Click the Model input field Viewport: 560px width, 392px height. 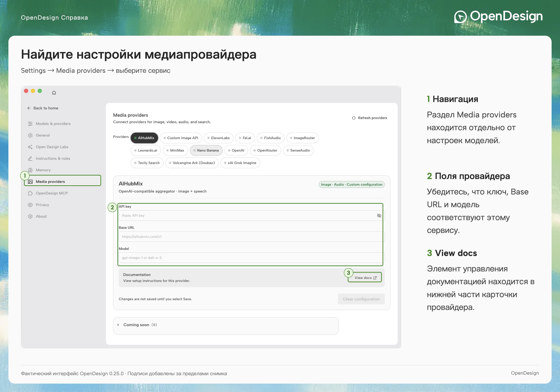pyautogui.click(x=251, y=258)
